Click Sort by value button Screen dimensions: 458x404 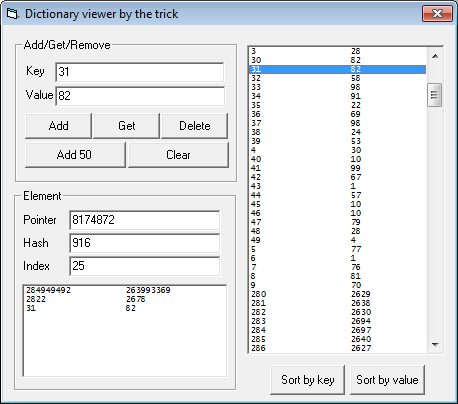[387, 380]
